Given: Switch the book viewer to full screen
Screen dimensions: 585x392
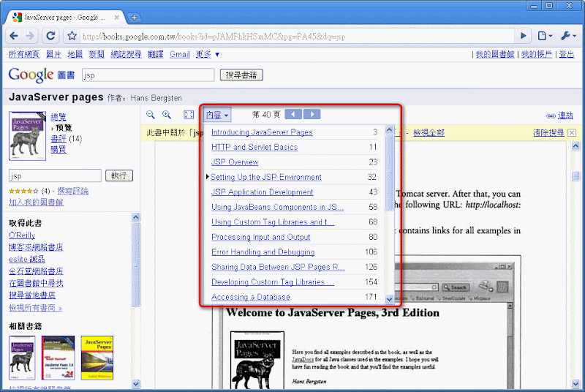Looking at the screenshot, I should (189, 115).
